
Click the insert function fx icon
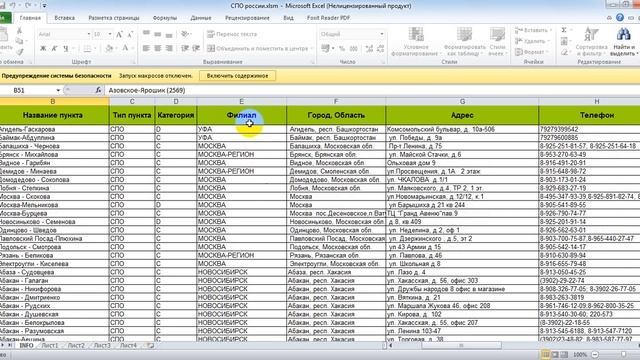tap(98, 90)
